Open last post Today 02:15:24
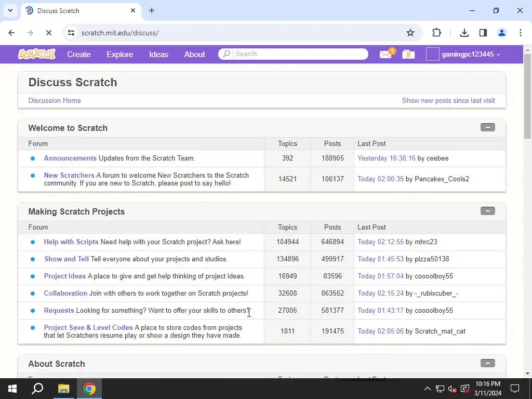The height and width of the screenshot is (399, 532). point(381,293)
